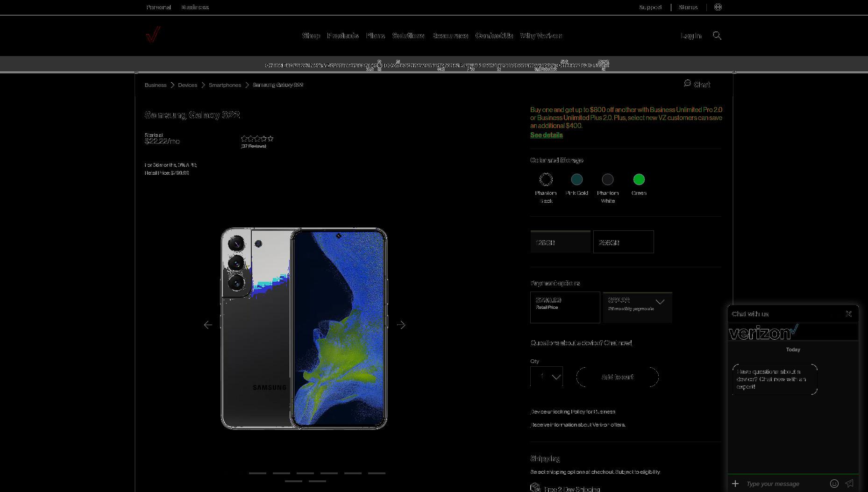Image resolution: width=868 pixels, height=492 pixels.
Task: Click the Free 2 Day Shipping box icon
Action: click(535, 487)
